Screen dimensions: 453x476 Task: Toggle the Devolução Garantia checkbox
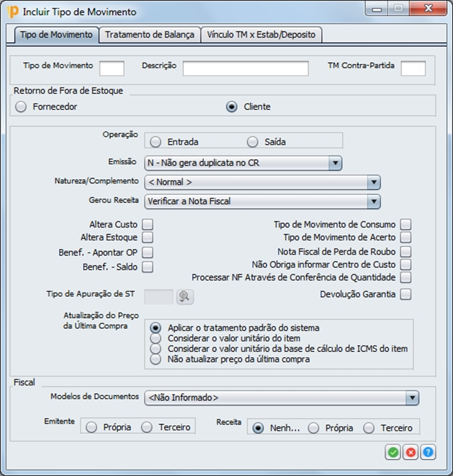(406, 294)
